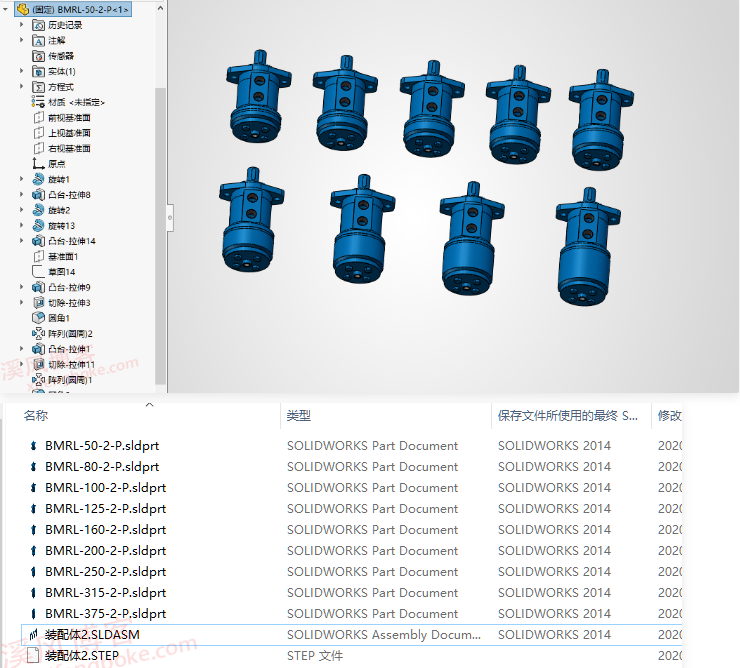The width and height of the screenshot is (740, 668).
Task: Sort files by the 名称 column header
Action: (x=36, y=415)
